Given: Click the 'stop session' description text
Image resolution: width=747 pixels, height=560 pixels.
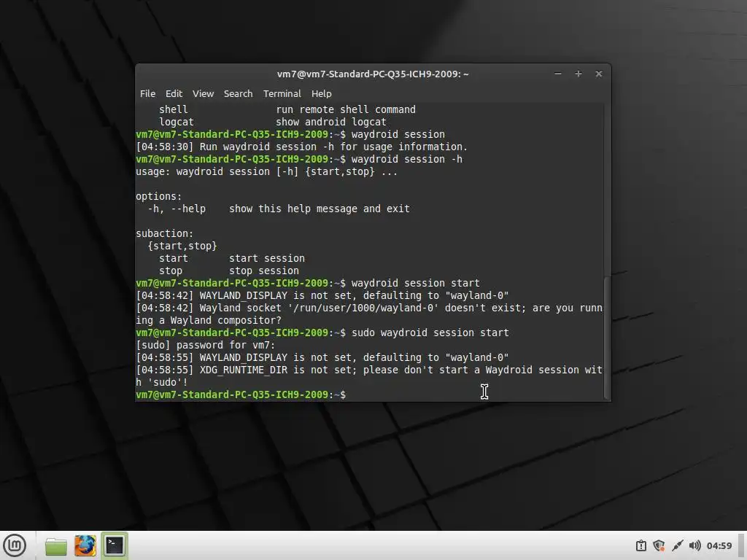Looking at the screenshot, I should 264,271.
